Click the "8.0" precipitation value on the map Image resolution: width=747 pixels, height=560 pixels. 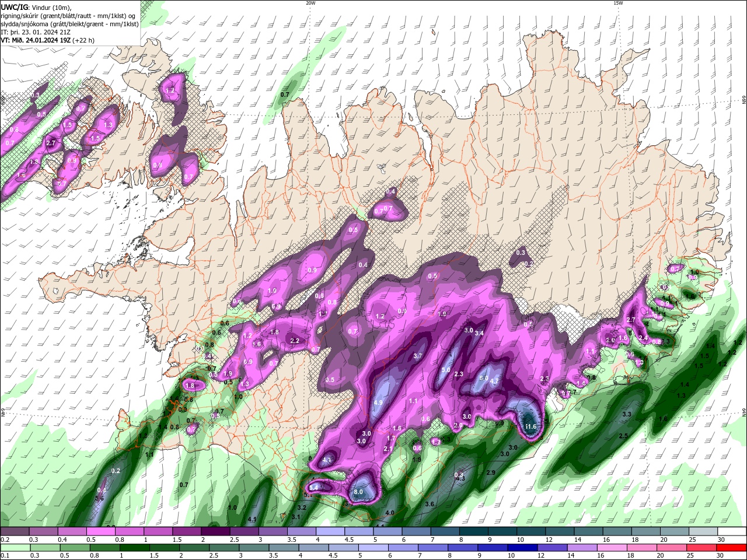pos(358,492)
